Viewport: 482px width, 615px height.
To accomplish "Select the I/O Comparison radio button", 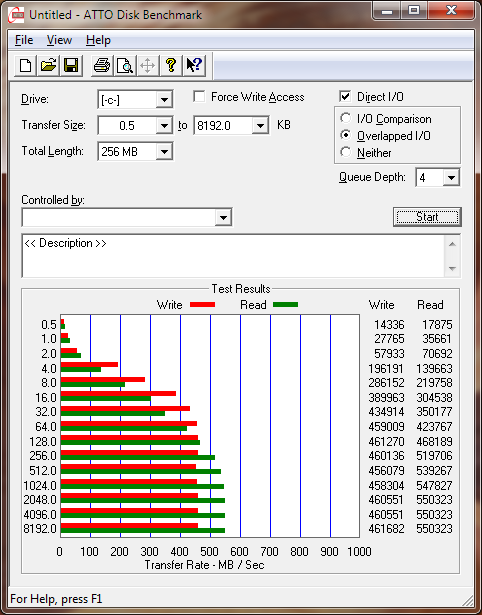I will click(x=346, y=118).
